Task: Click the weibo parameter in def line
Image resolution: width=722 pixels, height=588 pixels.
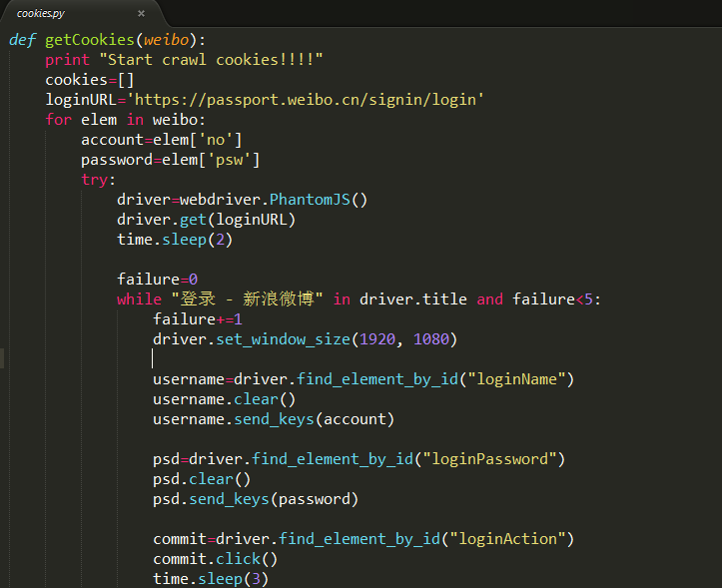Action: [166, 40]
